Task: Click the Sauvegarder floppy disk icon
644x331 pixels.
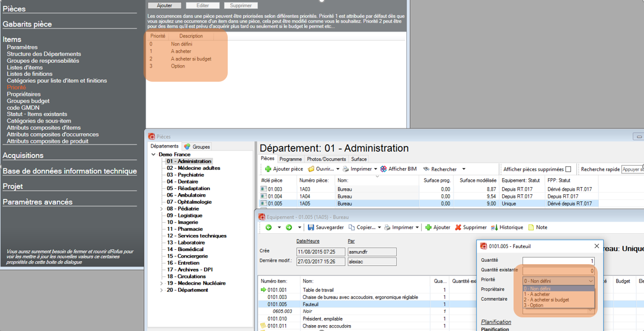Action: coord(311,227)
